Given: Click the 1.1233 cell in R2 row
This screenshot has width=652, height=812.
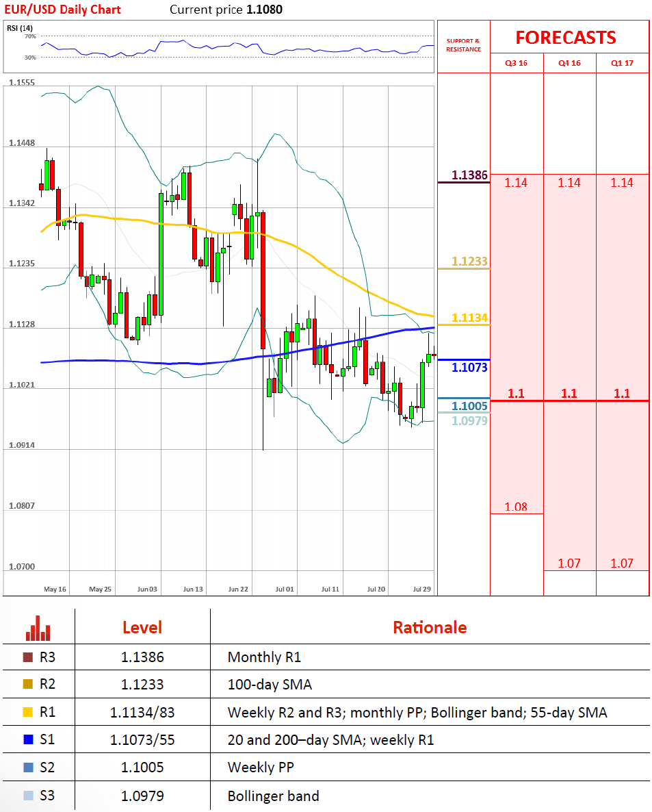Looking at the screenshot, I should click(x=142, y=685).
